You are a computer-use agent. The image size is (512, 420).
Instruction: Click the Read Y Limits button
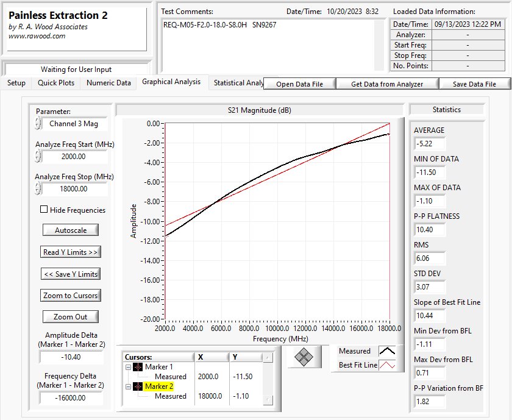(x=71, y=252)
